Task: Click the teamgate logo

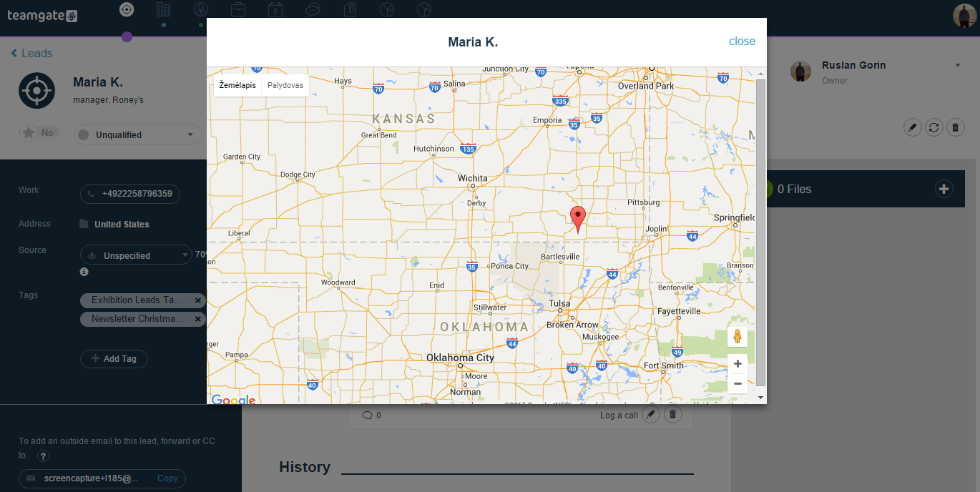Action: click(x=42, y=15)
